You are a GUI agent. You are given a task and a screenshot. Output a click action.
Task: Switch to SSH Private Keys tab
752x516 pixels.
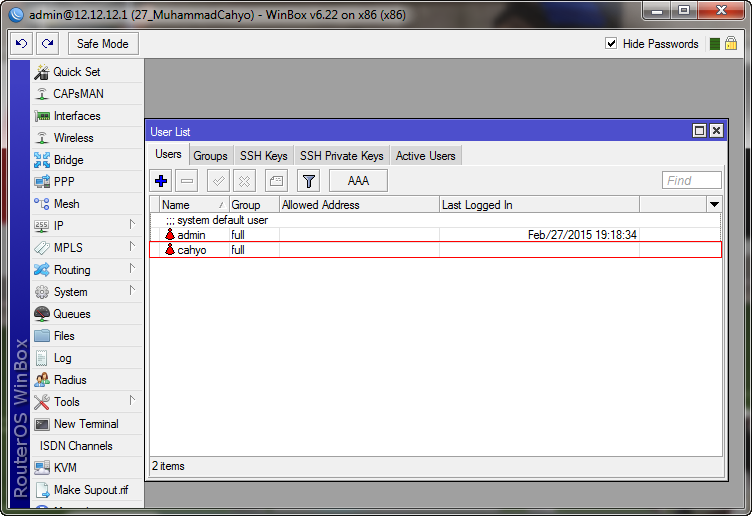(342, 156)
